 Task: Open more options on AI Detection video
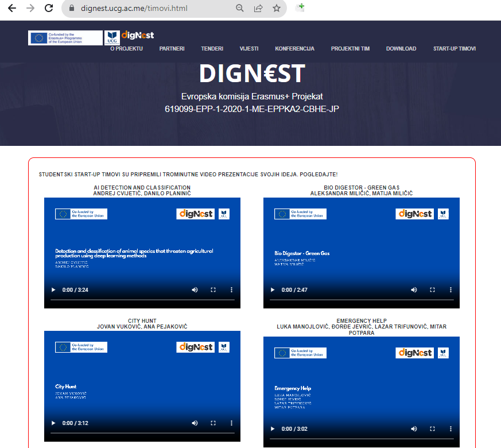(232, 289)
